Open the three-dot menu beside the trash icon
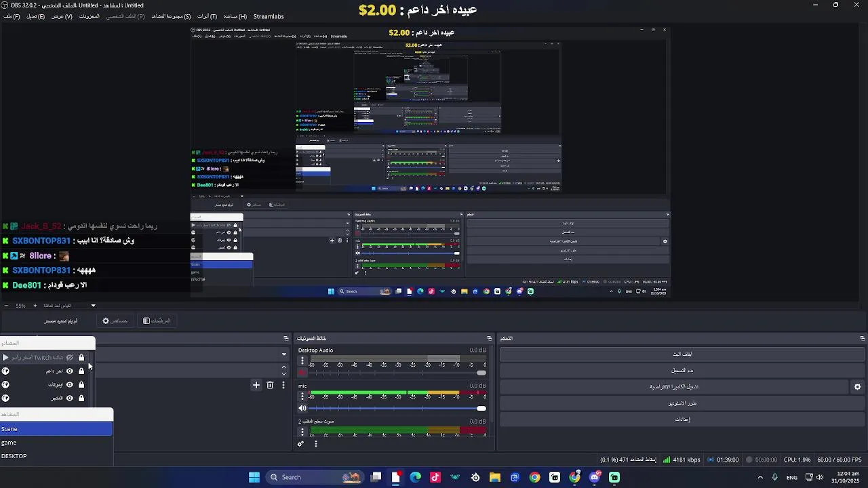Viewport: 868px width, 488px height. (283, 385)
